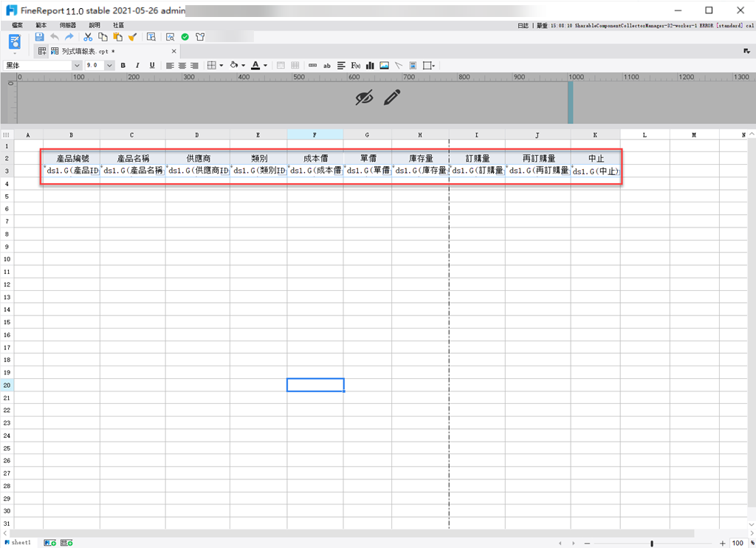The height and width of the screenshot is (548, 756).
Task: Open the shirt-shaped theme icon
Action: (x=200, y=37)
